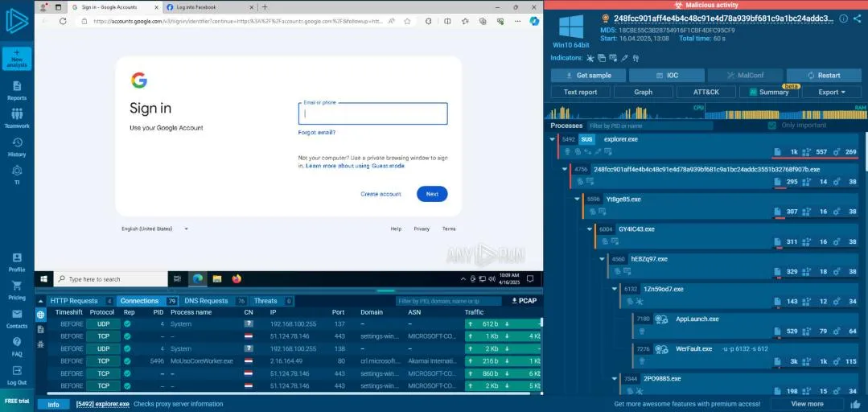
Task: Click the share icon next to hash
Action: [x=858, y=19]
